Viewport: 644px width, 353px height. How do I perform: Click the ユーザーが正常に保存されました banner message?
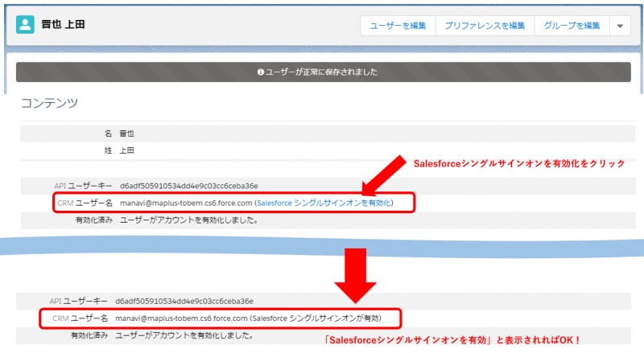pos(321,72)
